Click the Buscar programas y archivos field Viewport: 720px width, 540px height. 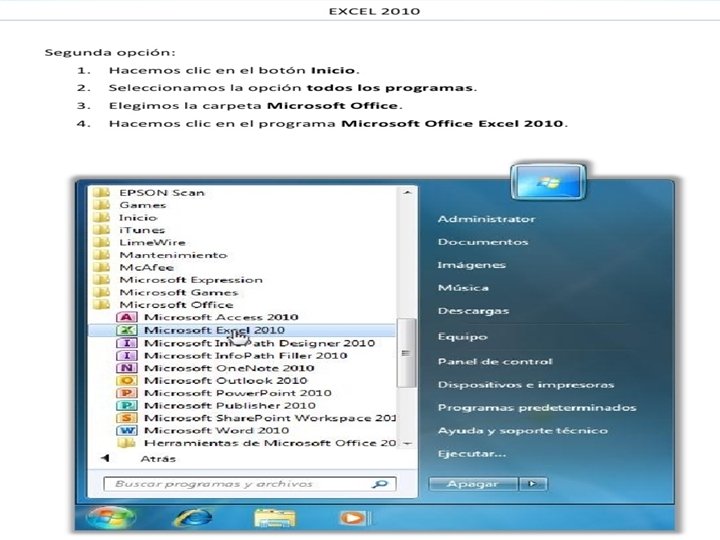coord(250,484)
